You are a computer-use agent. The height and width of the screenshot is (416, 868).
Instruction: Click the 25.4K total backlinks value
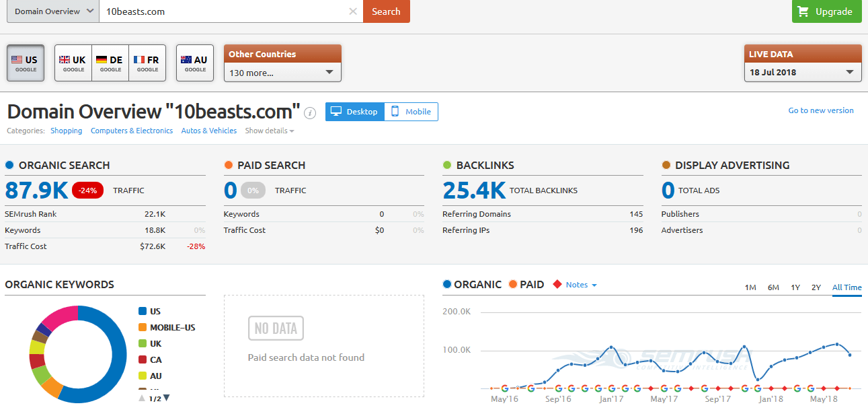click(474, 190)
